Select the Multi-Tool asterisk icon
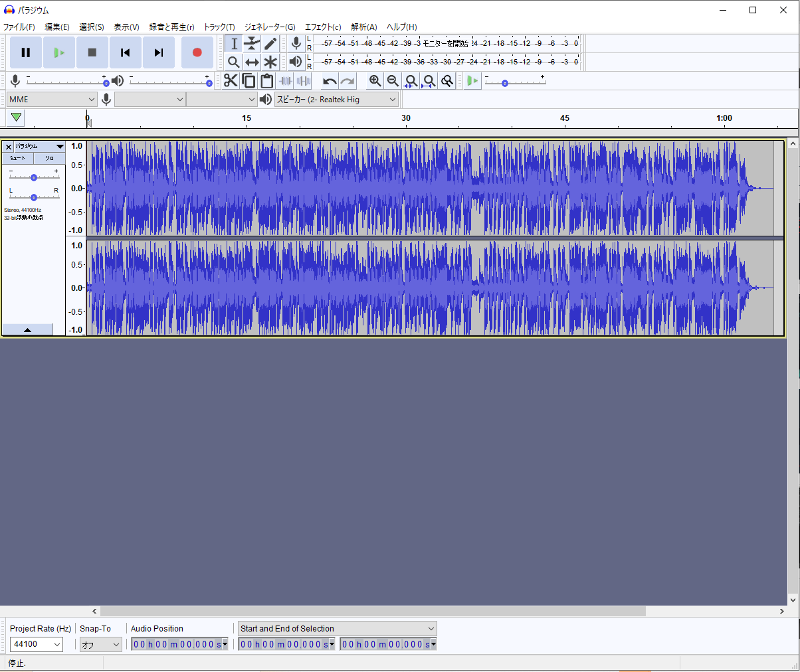This screenshot has height=672, width=800. 270,62
